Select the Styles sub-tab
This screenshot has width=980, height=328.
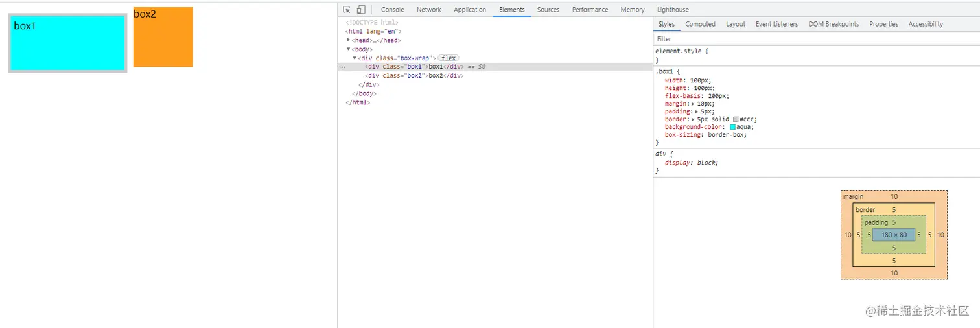[666, 24]
